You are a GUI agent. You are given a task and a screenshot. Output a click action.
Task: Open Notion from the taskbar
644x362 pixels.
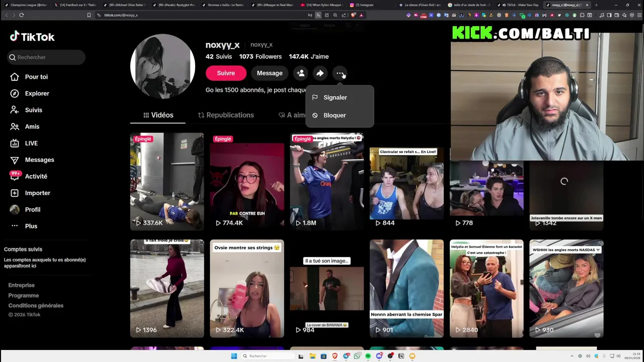pos(401,356)
